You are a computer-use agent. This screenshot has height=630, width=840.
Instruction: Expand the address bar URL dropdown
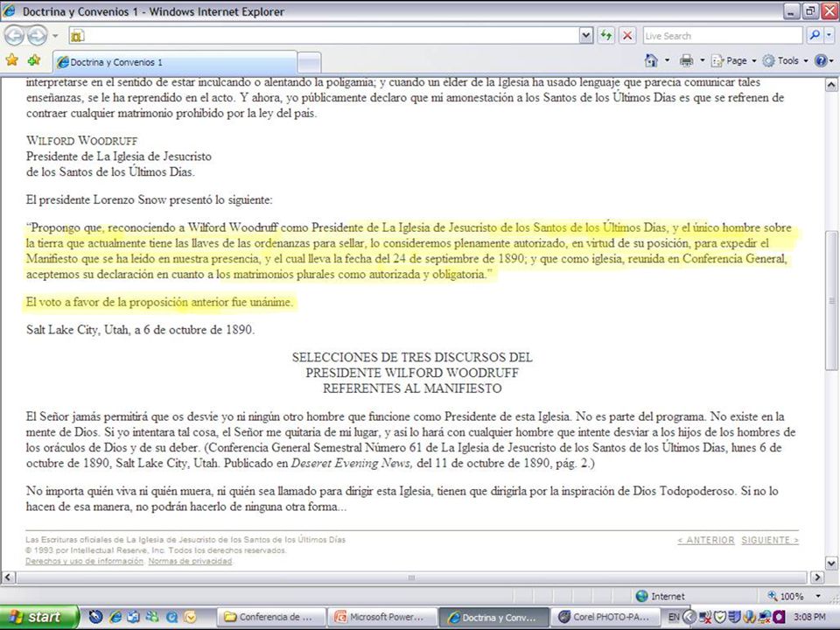point(586,36)
